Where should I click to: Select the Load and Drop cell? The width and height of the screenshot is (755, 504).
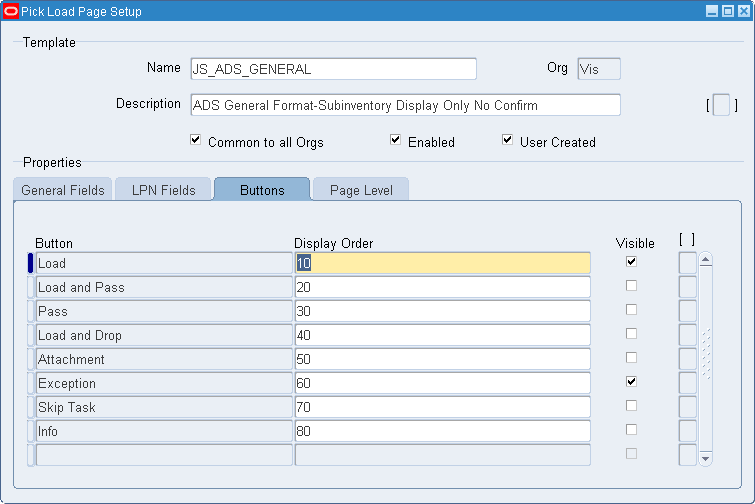pyautogui.click(x=164, y=335)
